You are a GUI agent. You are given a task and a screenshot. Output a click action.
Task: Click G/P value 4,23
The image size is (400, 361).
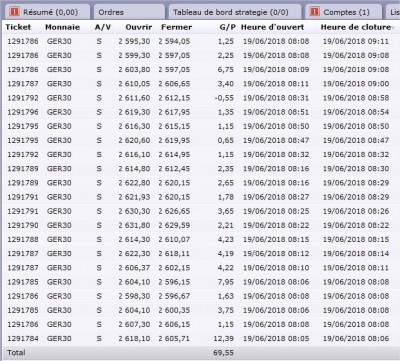pos(226,239)
